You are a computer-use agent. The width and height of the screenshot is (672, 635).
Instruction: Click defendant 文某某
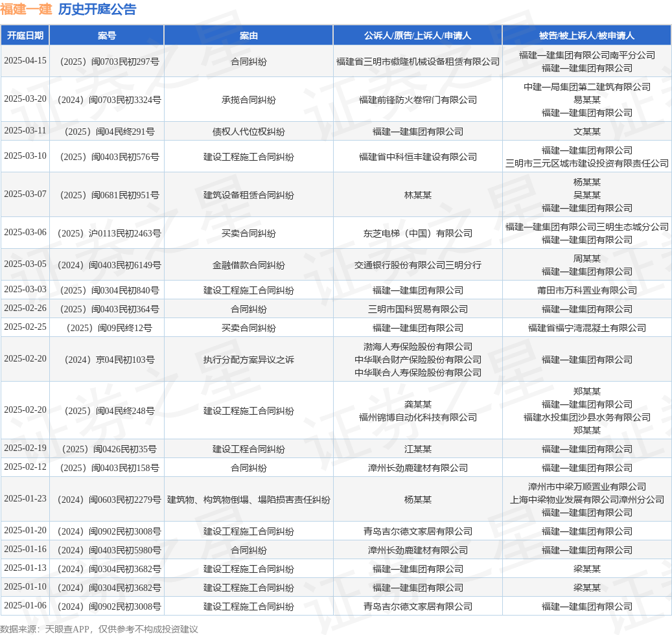[586, 132]
